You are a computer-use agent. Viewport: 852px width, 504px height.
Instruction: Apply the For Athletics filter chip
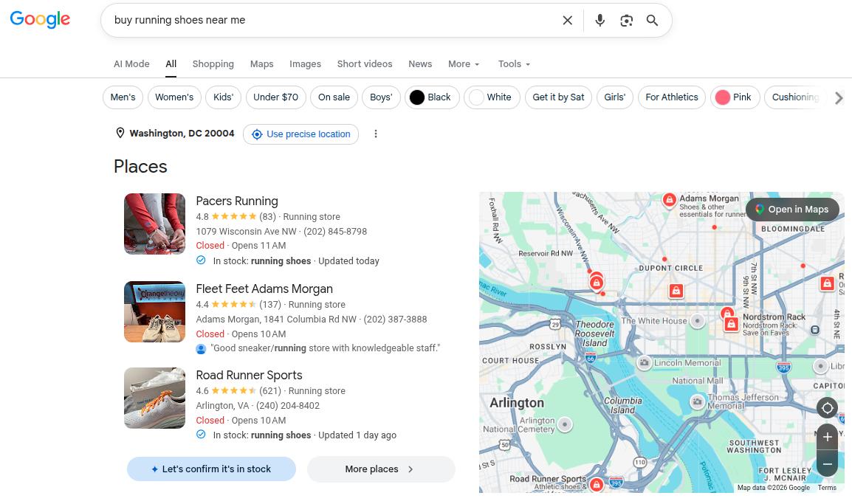672,97
